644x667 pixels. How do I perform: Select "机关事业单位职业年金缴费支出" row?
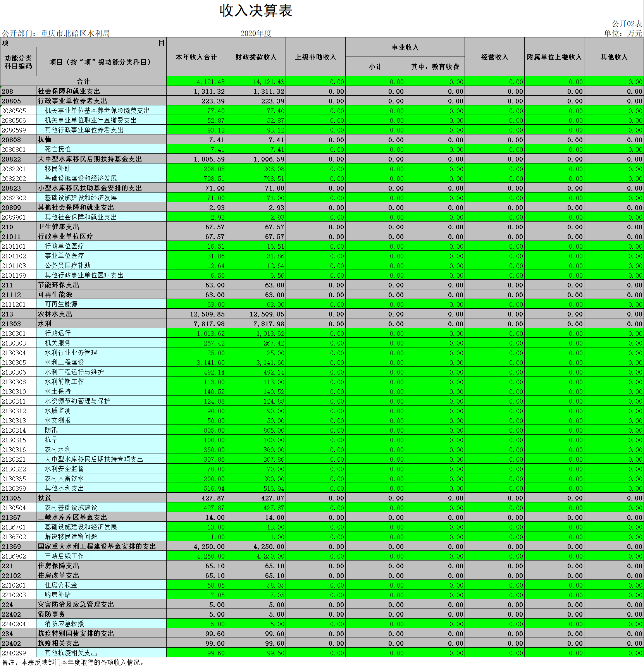pos(91,120)
